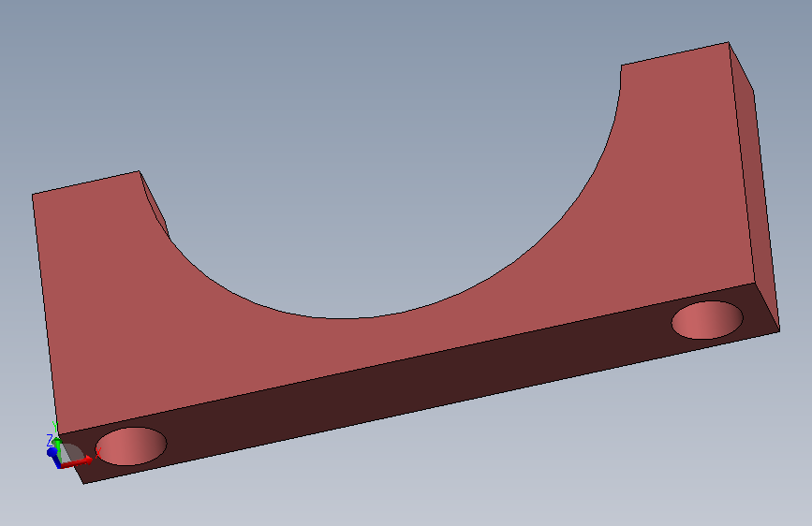Select the right circular hole in the bracket
812x526 pixels.
coord(707,320)
